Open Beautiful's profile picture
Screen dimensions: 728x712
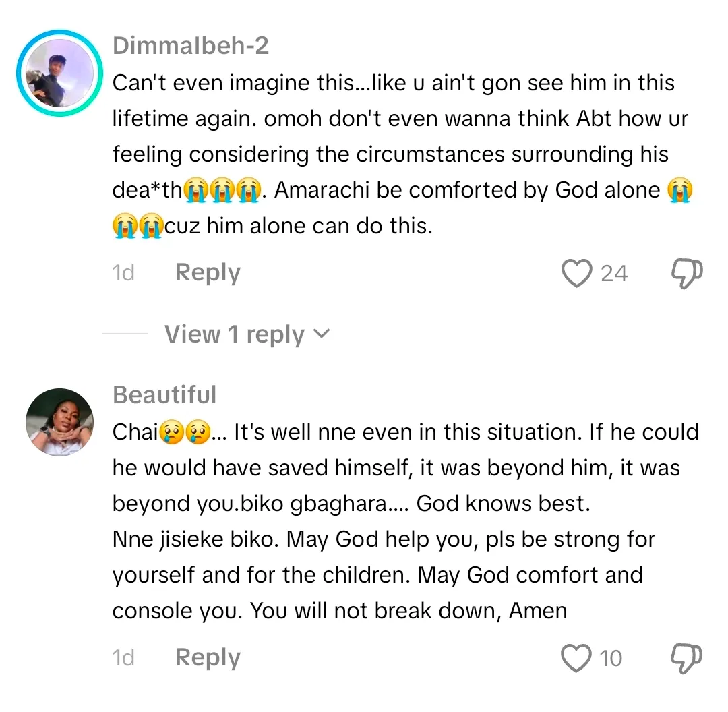point(59,423)
